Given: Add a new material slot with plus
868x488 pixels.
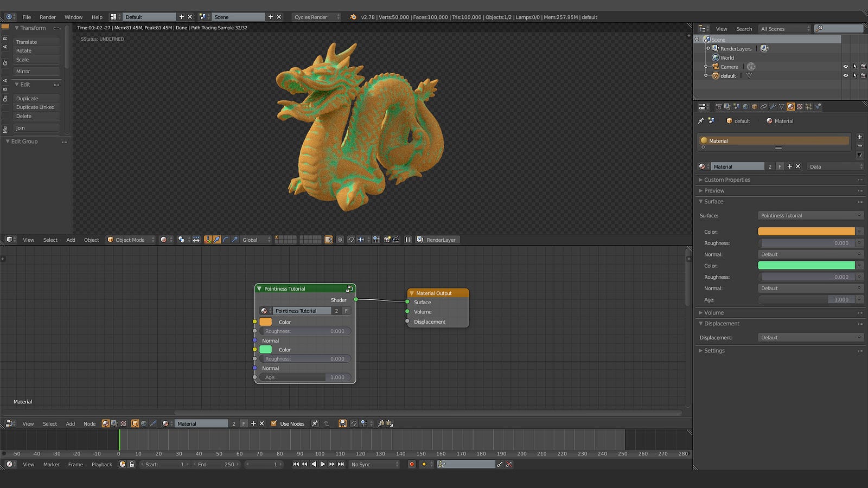Looking at the screenshot, I should [x=859, y=137].
